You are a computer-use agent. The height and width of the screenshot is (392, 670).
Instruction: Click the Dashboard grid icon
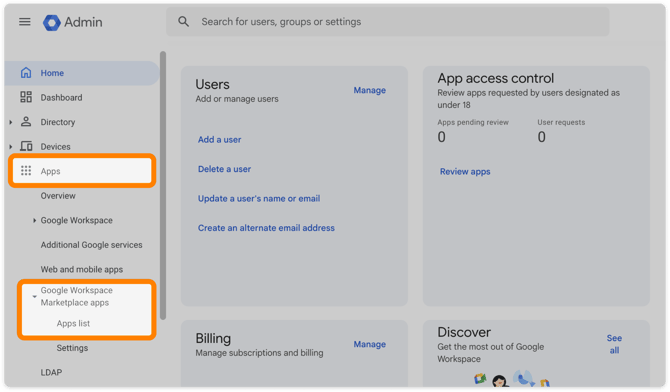pos(26,97)
